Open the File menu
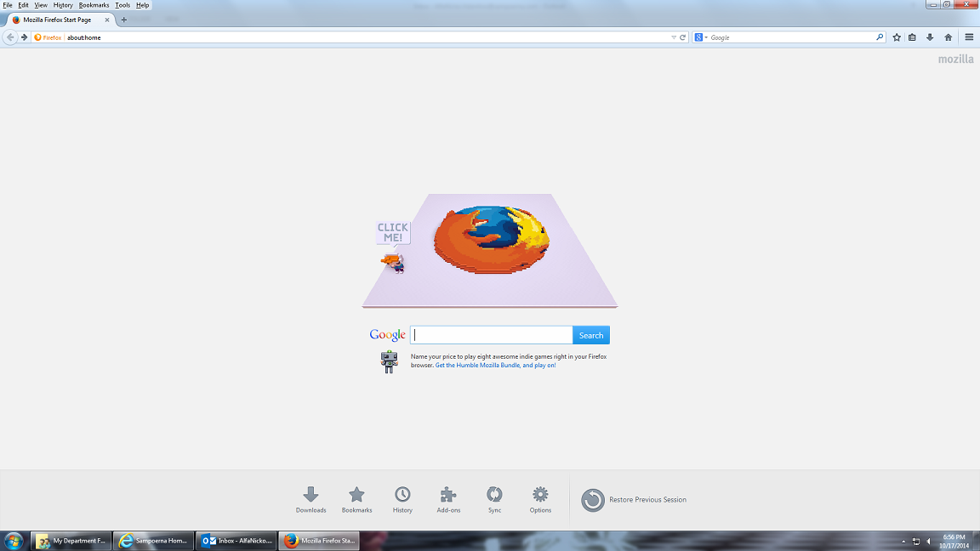980x551 pixels. pyautogui.click(x=8, y=5)
